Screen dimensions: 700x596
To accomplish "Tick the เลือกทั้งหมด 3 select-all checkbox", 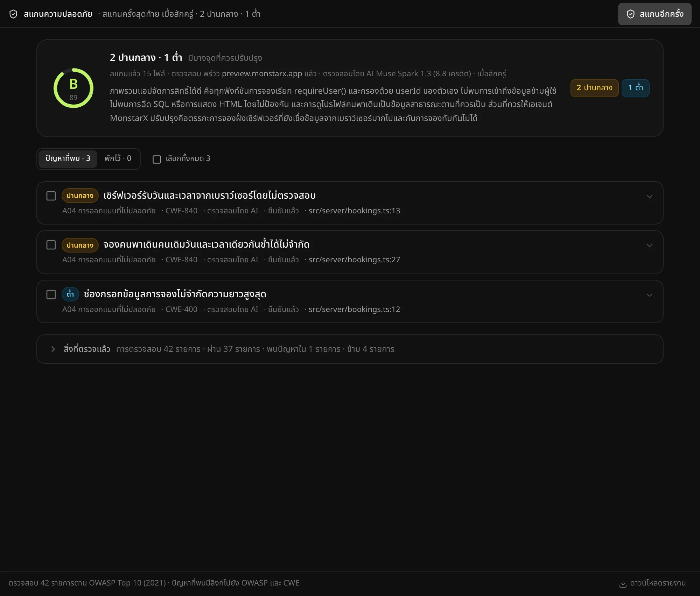I will click(x=157, y=159).
